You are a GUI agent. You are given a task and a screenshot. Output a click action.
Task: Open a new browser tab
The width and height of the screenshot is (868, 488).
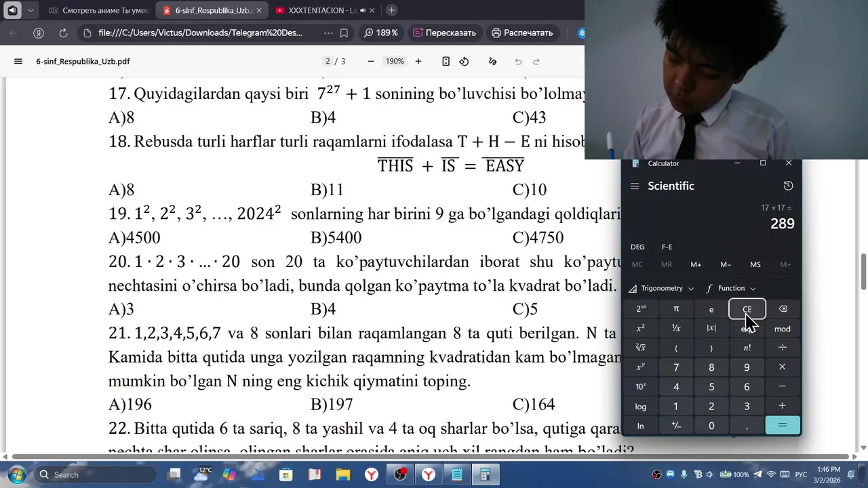click(x=391, y=10)
